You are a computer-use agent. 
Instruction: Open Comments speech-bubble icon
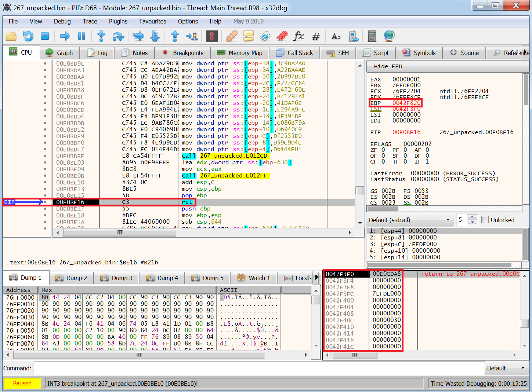(249, 36)
